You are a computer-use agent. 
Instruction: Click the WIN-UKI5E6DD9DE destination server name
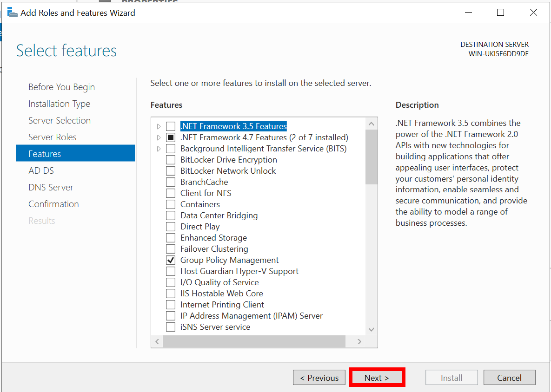tap(498, 54)
